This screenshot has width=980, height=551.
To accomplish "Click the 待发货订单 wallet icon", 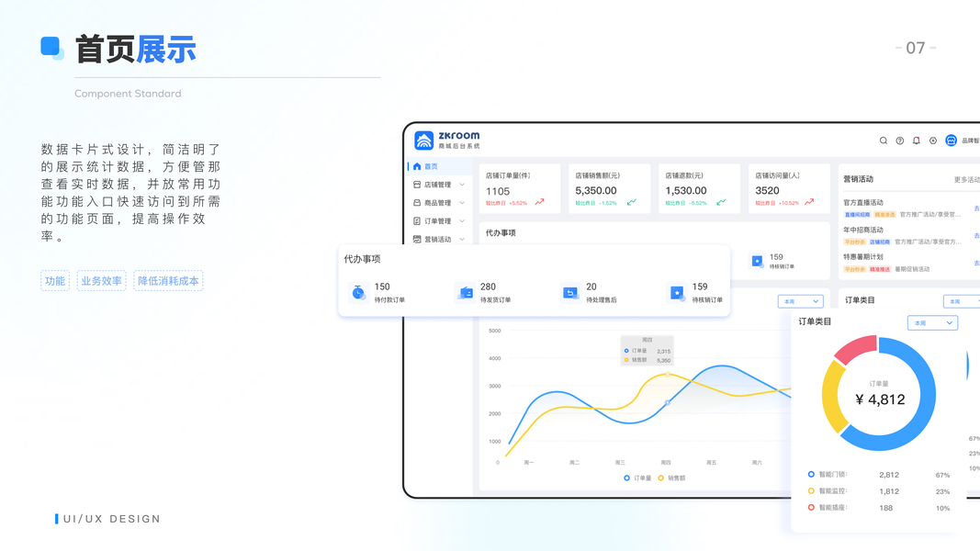I will click(x=465, y=292).
